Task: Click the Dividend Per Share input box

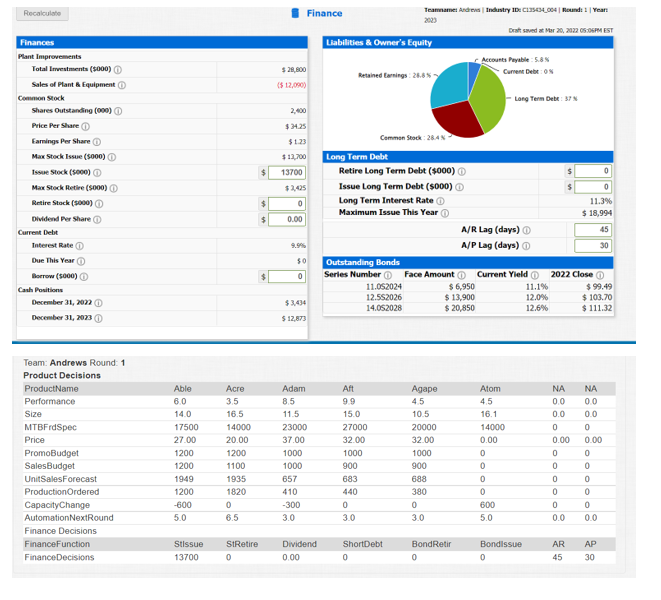Action: (287, 219)
